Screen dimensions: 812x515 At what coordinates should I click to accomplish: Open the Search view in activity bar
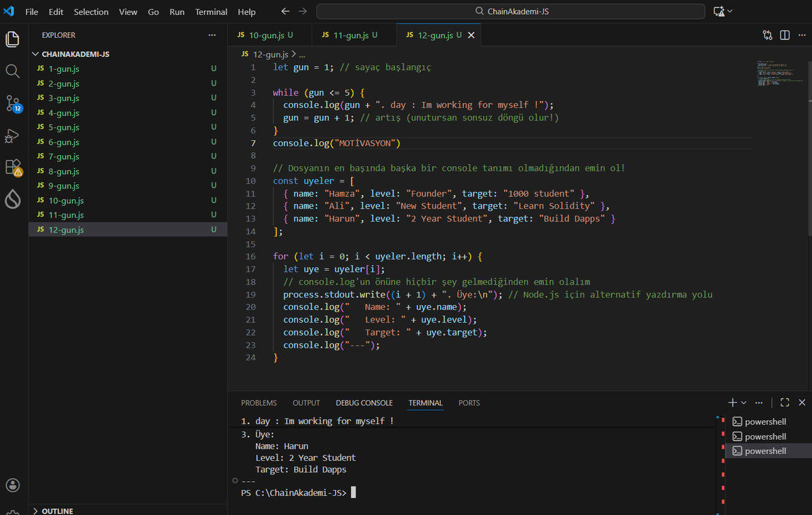tap(12, 71)
